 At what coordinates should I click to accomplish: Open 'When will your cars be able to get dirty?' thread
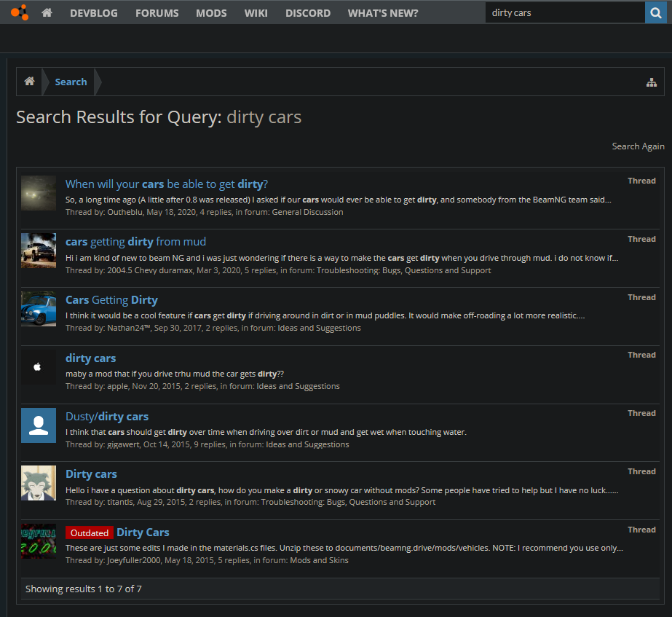[166, 184]
